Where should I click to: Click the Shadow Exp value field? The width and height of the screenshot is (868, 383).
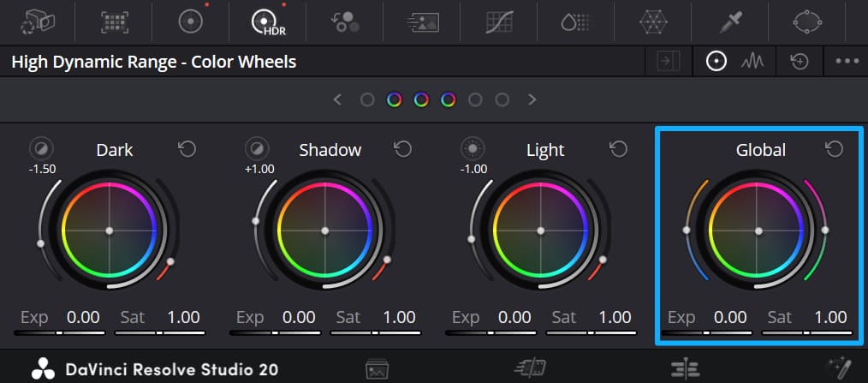point(299,318)
